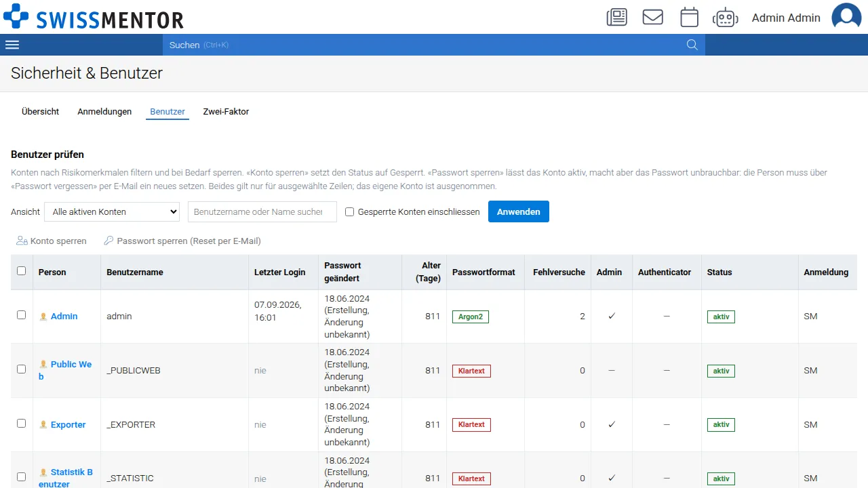Click the aktiv status in _EXPORTER row
The image size is (868, 488).
click(721, 425)
